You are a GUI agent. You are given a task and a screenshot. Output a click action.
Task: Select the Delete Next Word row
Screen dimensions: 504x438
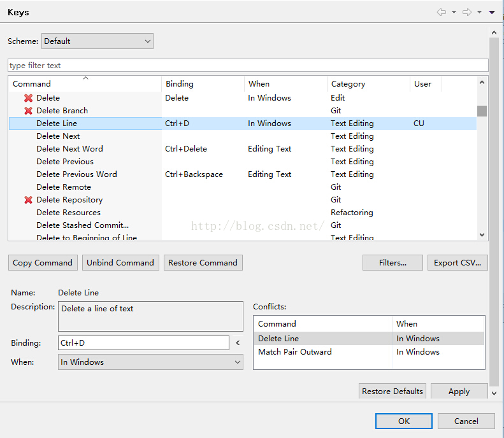pyautogui.click(x=69, y=149)
